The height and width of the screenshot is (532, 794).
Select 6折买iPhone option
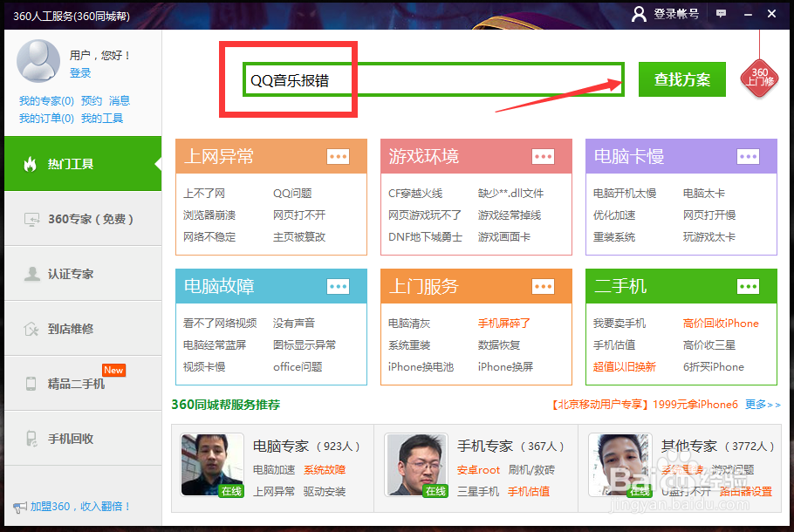click(x=714, y=367)
